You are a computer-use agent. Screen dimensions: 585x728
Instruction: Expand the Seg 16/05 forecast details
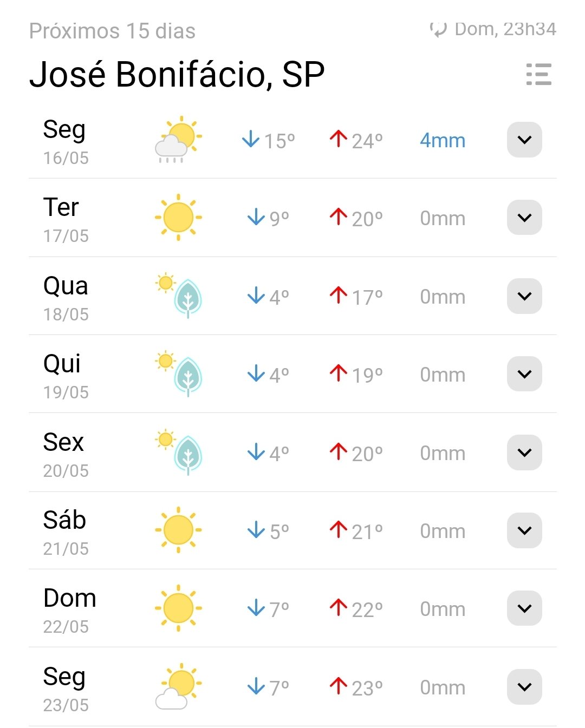524,140
